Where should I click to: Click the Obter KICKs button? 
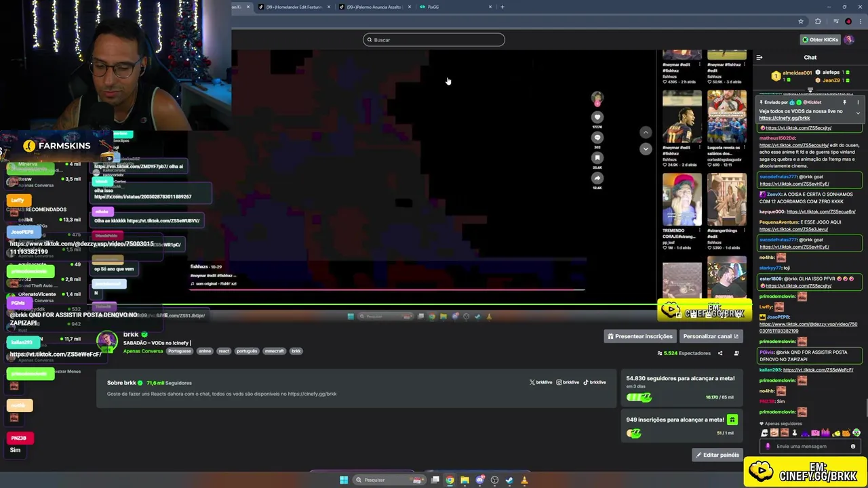(x=820, y=39)
